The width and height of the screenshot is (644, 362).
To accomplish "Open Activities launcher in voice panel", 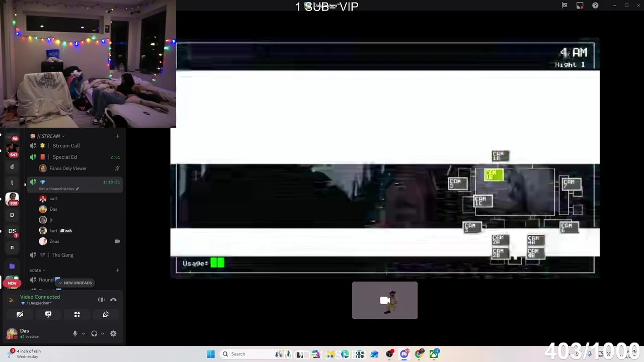I will pyautogui.click(x=77, y=314).
